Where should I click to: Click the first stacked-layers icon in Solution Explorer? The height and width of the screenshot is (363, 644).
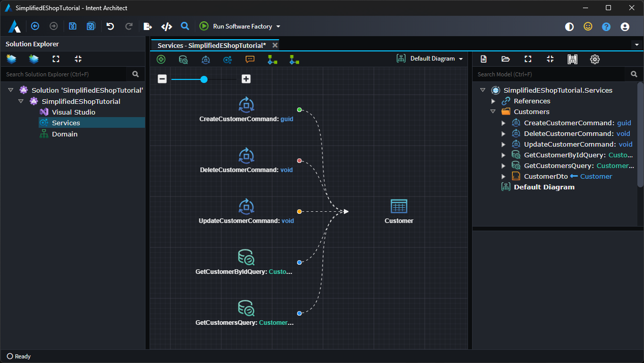click(x=11, y=59)
